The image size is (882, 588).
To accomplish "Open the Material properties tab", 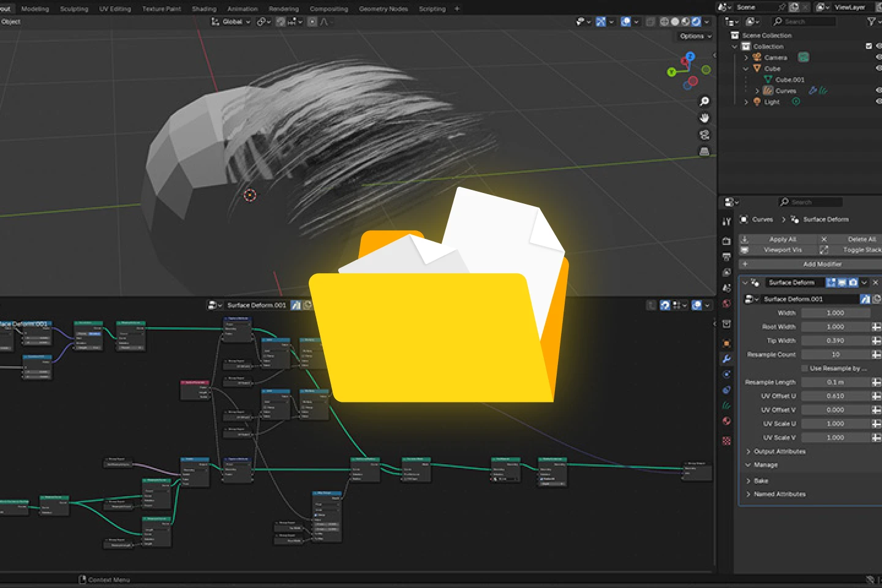I will coord(726,421).
